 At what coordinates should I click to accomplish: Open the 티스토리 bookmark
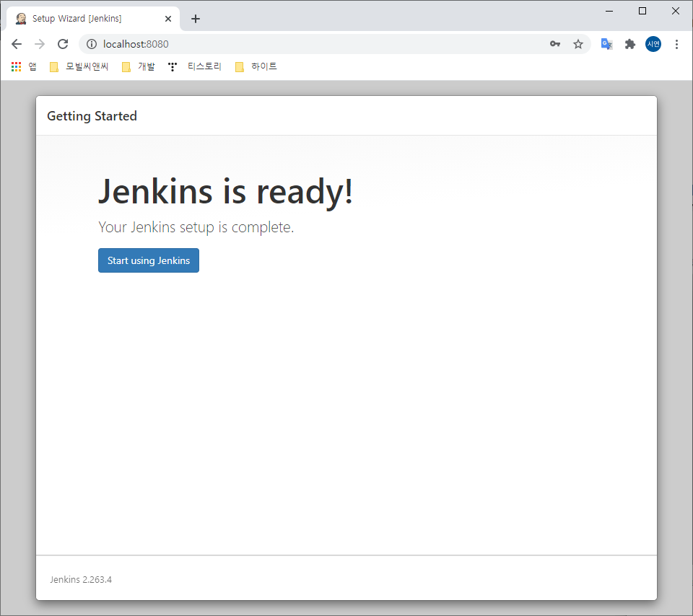(195, 66)
